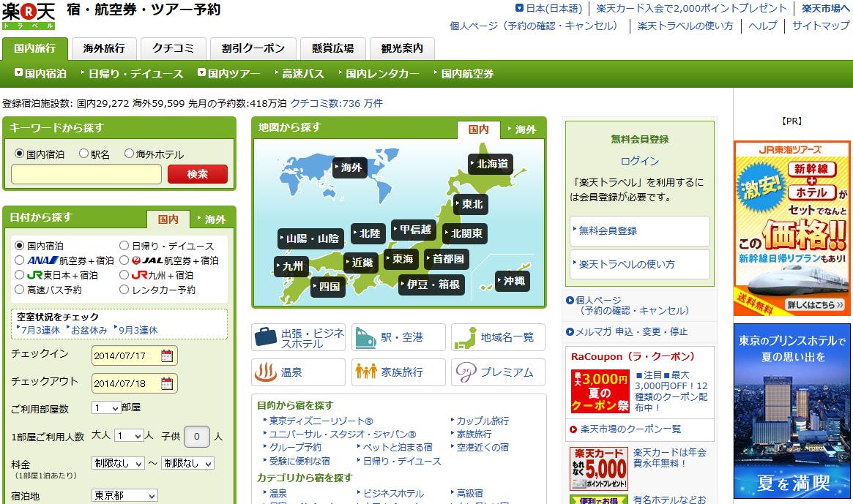Image resolution: width=853 pixels, height=504 pixels.
Task: Select 海外 on the world map
Action: [350, 168]
